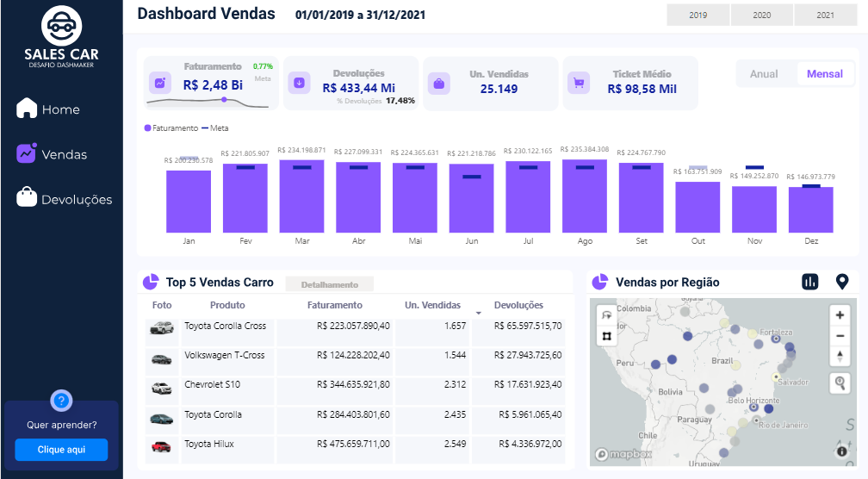Activate the map lasso select tool
This screenshot has height=479, width=868.
pos(606,316)
